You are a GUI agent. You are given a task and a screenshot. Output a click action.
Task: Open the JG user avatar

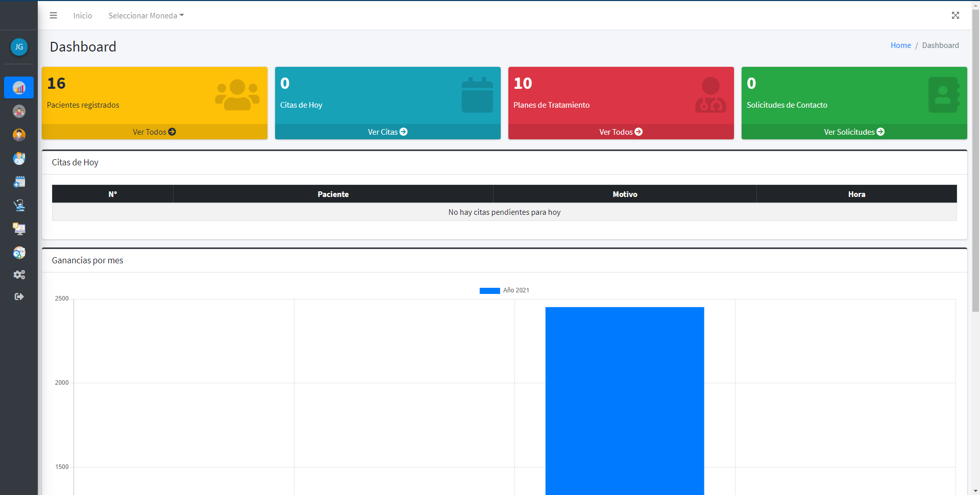point(19,47)
